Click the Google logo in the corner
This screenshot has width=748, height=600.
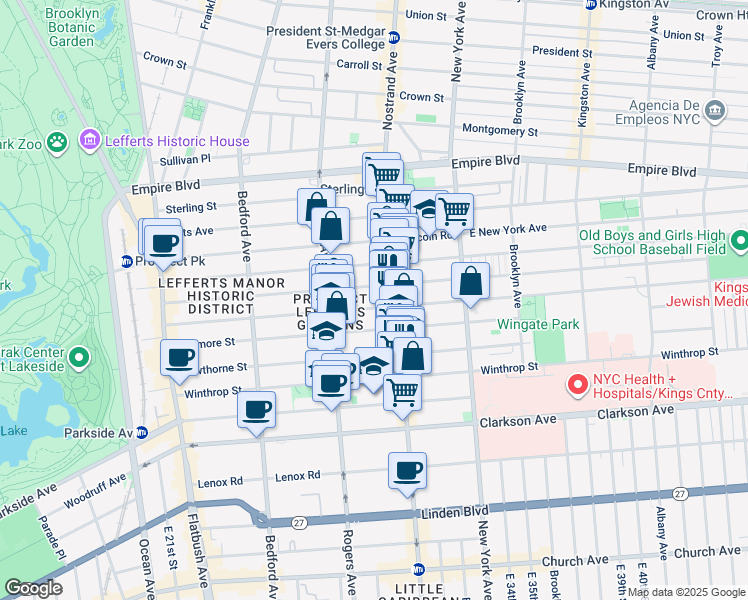pos(32,588)
